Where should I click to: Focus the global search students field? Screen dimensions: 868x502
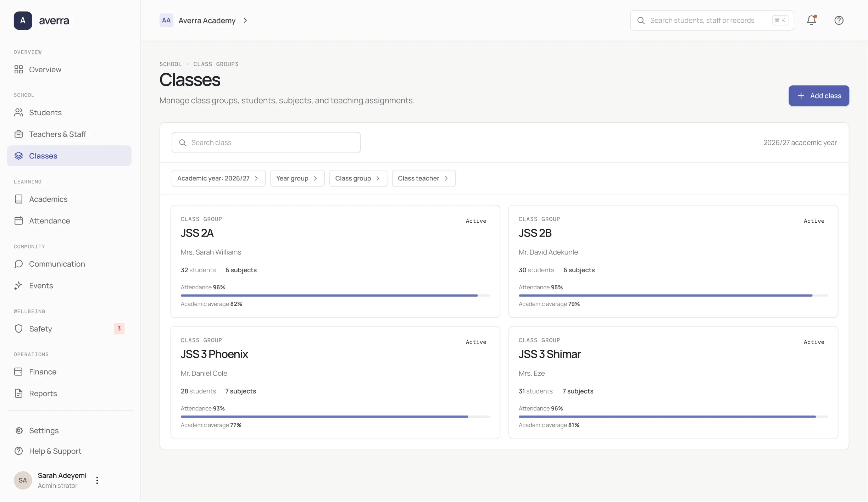[712, 21]
